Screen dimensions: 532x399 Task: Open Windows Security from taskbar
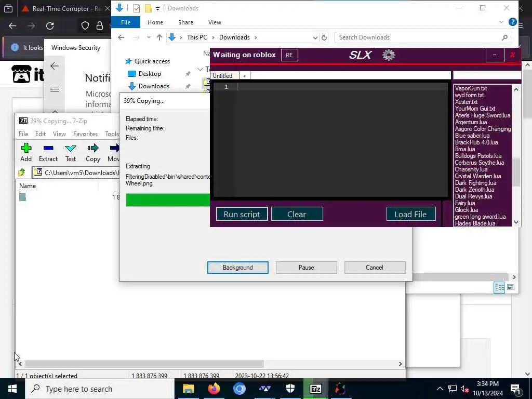tap(290, 389)
